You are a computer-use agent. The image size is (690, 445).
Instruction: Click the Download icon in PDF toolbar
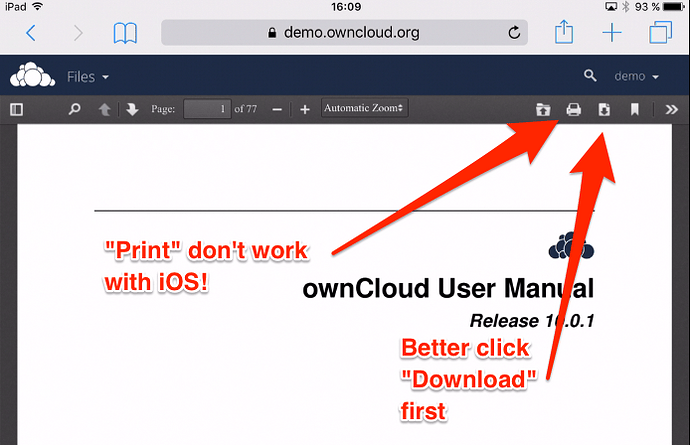coord(604,109)
